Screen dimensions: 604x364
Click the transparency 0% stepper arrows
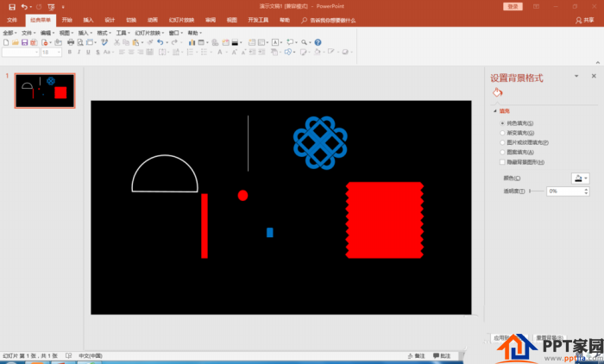[x=586, y=191]
